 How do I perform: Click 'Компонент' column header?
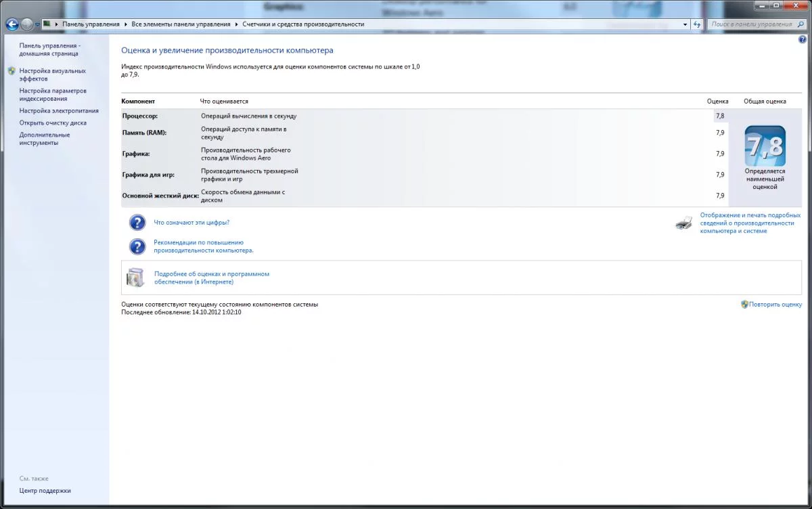(x=139, y=101)
